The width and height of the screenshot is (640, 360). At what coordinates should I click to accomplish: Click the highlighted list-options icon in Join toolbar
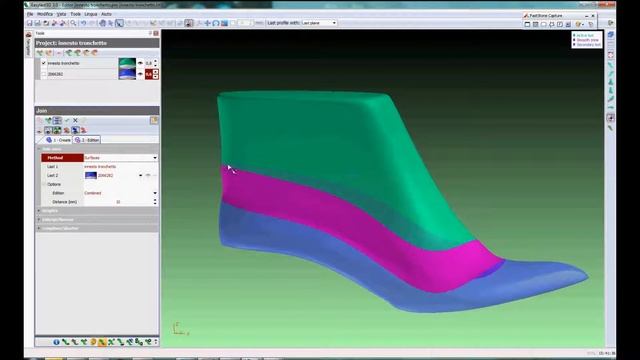(x=58, y=120)
